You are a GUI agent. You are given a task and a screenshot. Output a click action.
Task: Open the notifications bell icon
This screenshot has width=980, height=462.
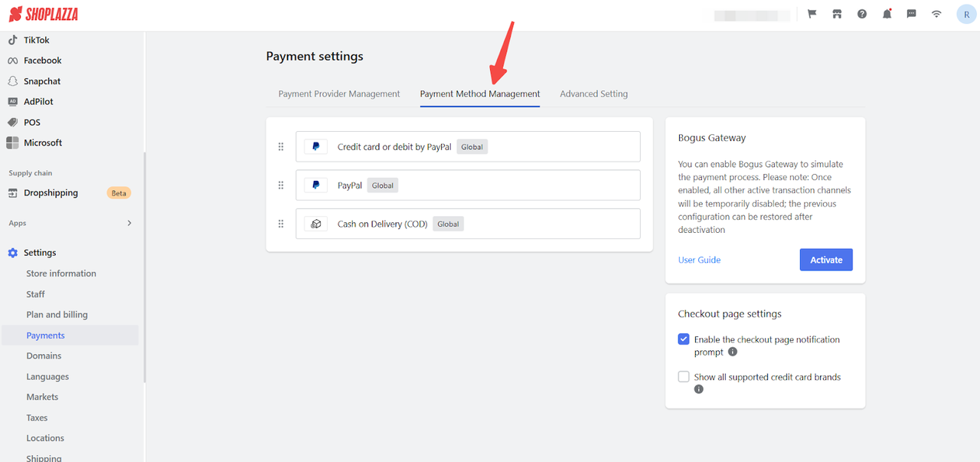(x=887, y=14)
